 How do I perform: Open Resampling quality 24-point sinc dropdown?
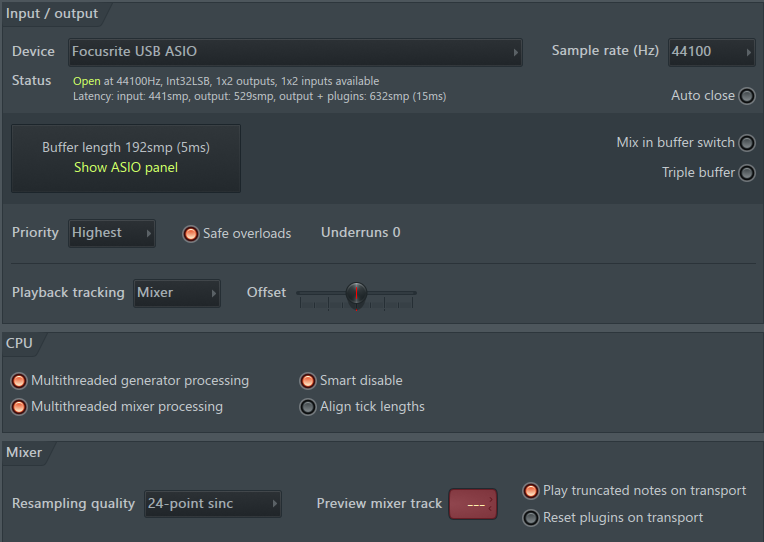click(x=212, y=504)
